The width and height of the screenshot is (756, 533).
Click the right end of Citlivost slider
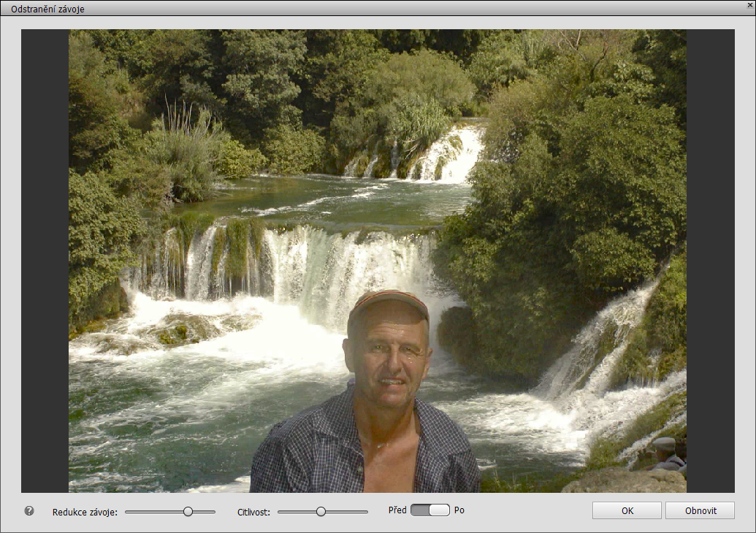(367, 512)
